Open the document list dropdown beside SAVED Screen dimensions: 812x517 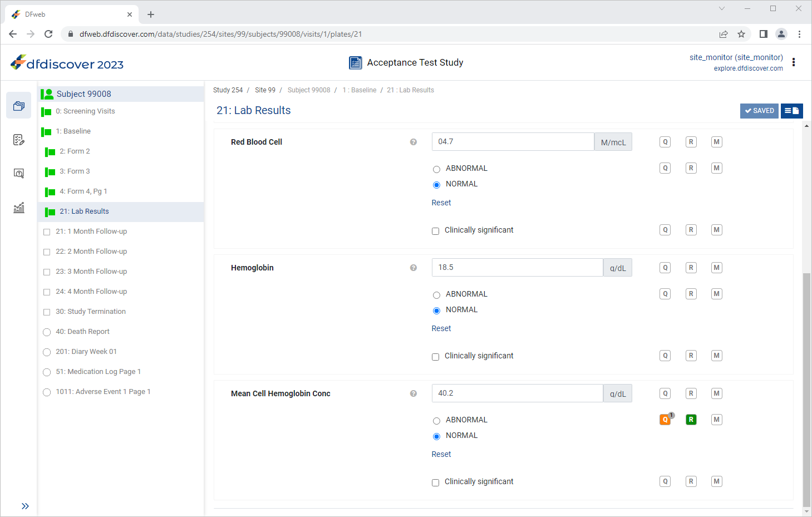click(792, 111)
